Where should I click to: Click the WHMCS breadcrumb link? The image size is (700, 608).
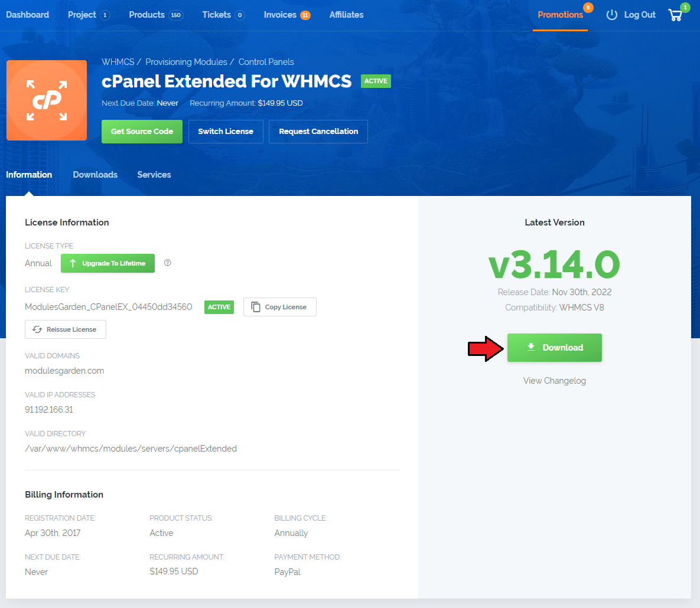pos(118,62)
